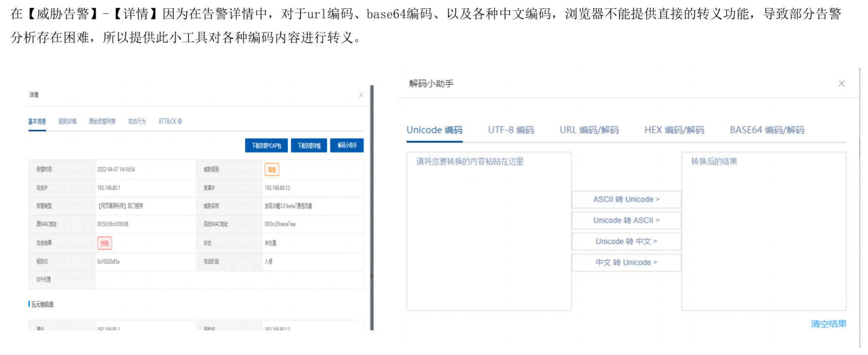Click the 转换后的结果 output box

[x=764, y=233]
